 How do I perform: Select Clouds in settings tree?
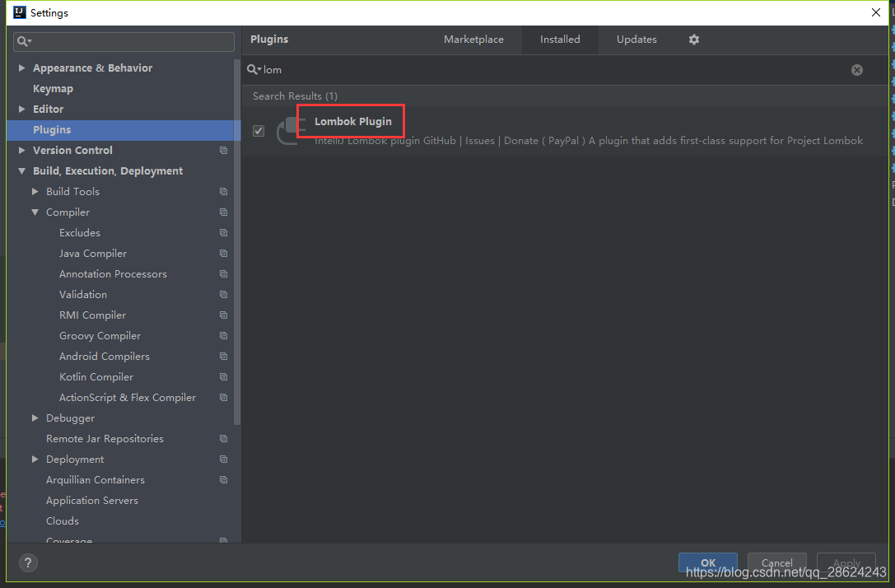[x=63, y=520]
